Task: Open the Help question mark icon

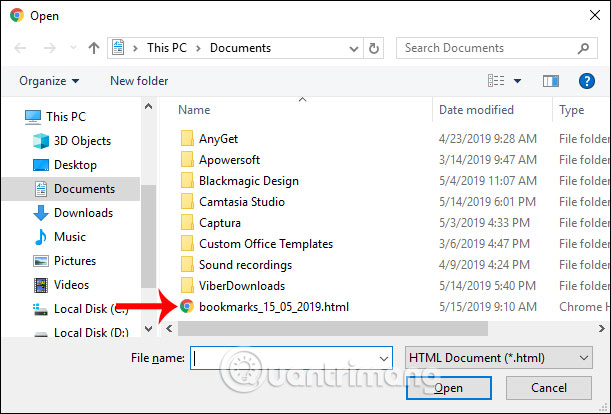Action: tap(587, 81)
